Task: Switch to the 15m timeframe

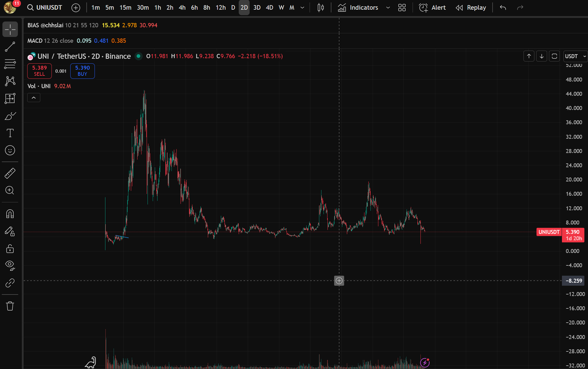Action: [125, 8]
